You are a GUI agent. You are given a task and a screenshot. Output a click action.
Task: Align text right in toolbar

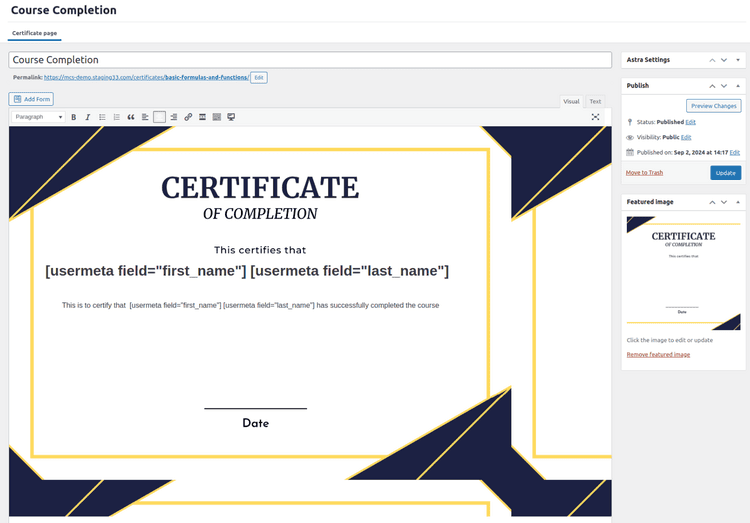(174, 117)
